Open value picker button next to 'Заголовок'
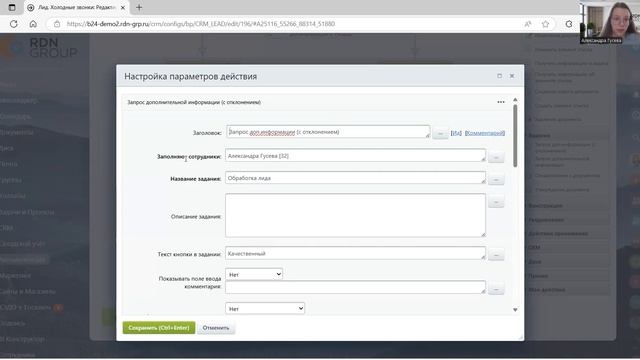Viewport: 640px width, 360px height. 440,133
